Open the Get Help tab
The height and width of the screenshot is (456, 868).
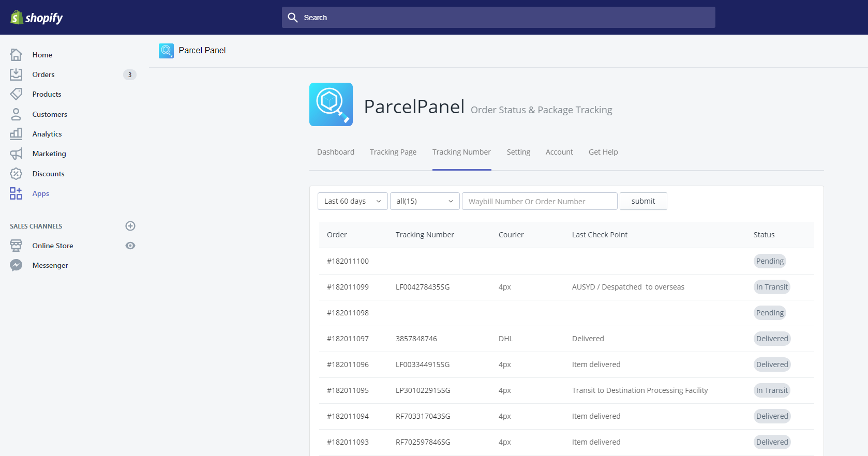pos(603,152)
